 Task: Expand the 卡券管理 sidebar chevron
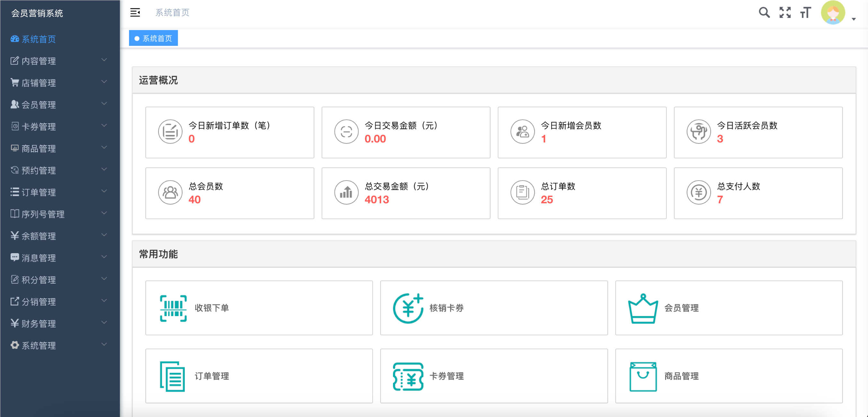click(x=104, y=125)
